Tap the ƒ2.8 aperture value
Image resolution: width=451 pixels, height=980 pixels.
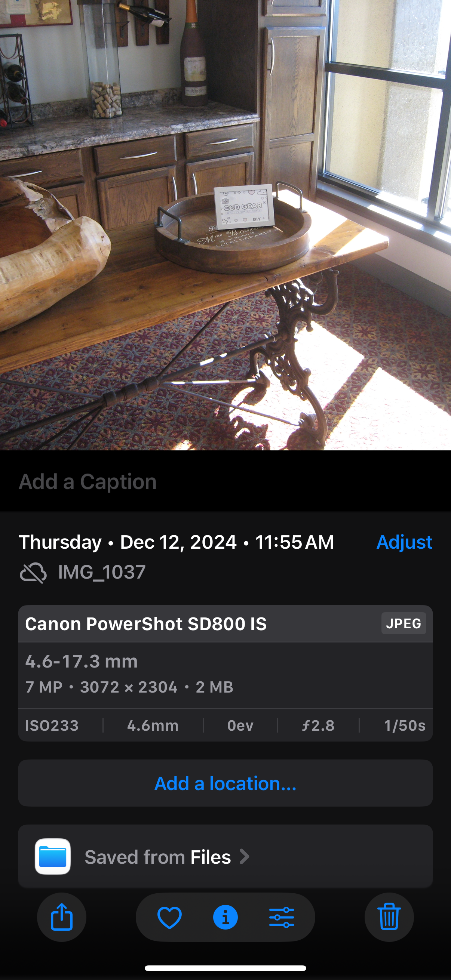click(318, 725)
